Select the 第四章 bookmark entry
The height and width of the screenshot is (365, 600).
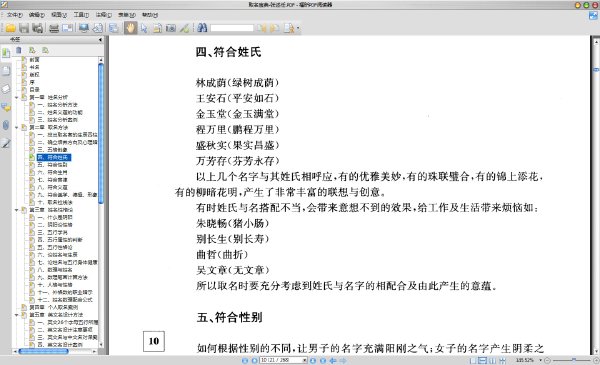[54, 307]
